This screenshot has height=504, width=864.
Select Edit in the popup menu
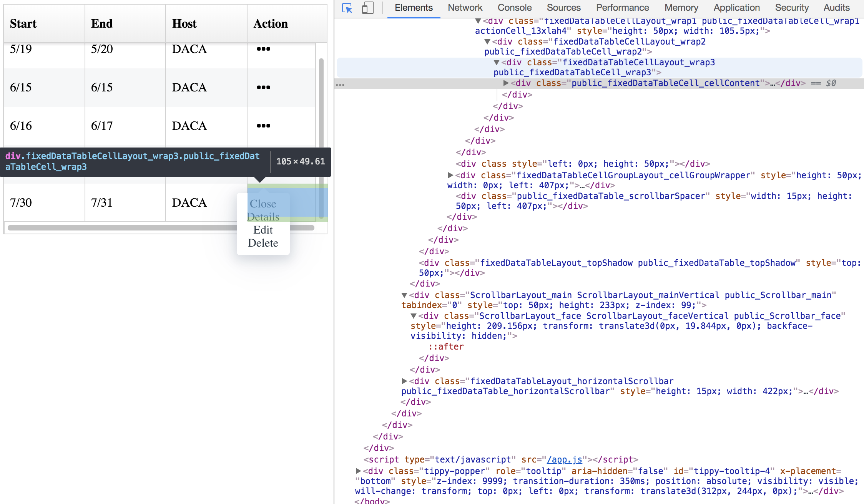(x=263, y=230)
